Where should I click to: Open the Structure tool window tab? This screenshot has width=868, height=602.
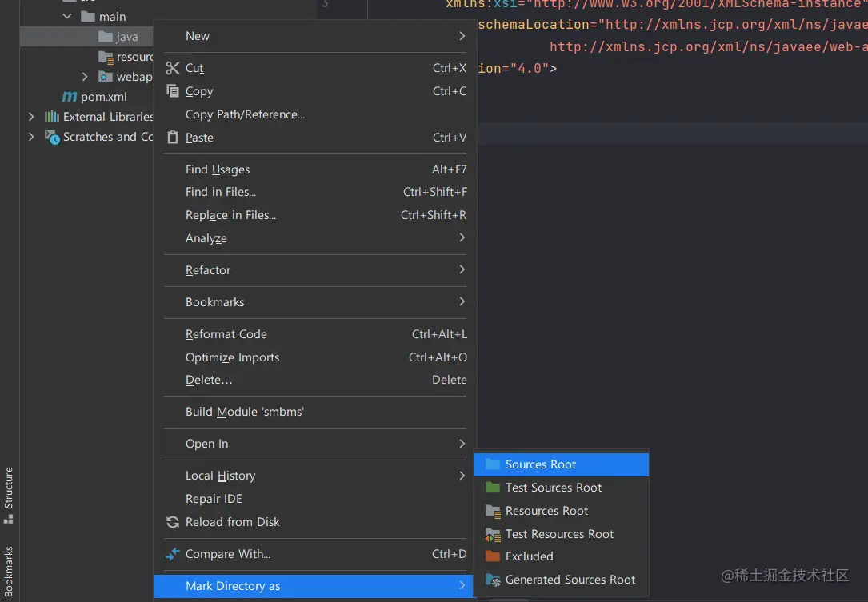pos(8,495)
